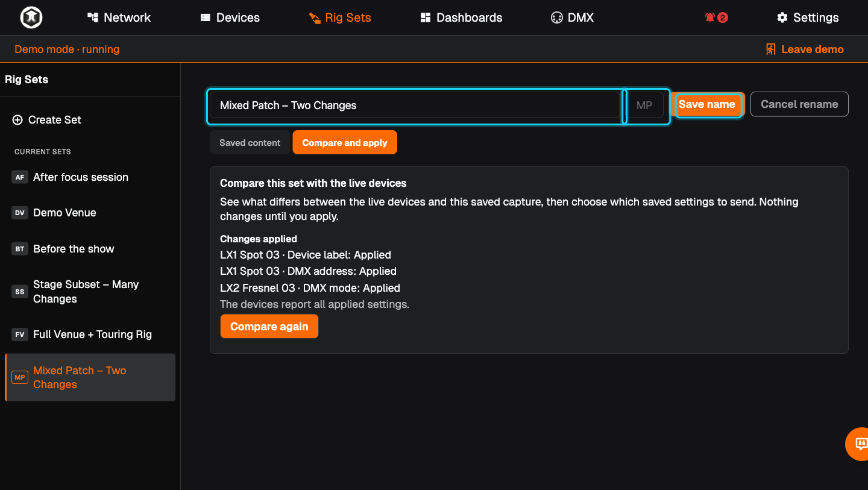This screenshot has width=868, height=490.
Task: Click LX2 Fresnel 03 DMX mode: Applied text
Action: [310, 288]
